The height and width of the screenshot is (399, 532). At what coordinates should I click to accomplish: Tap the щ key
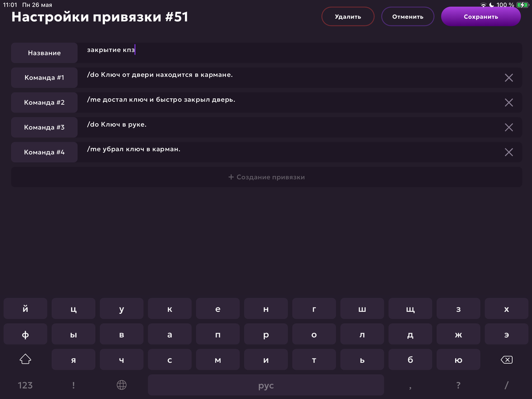coord(410,309)
